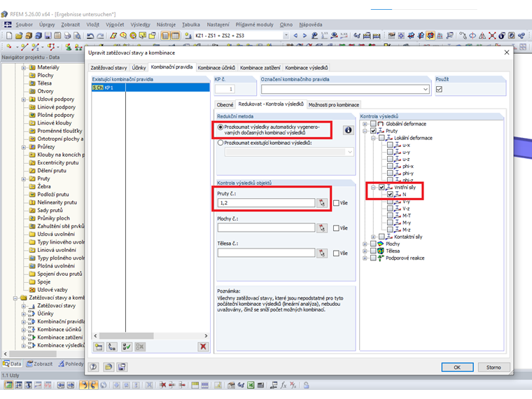The width and height of the screenshot is (532, 399).
Task: Click Excel export icon in bottom toolbar
Action: coord(251,385)
